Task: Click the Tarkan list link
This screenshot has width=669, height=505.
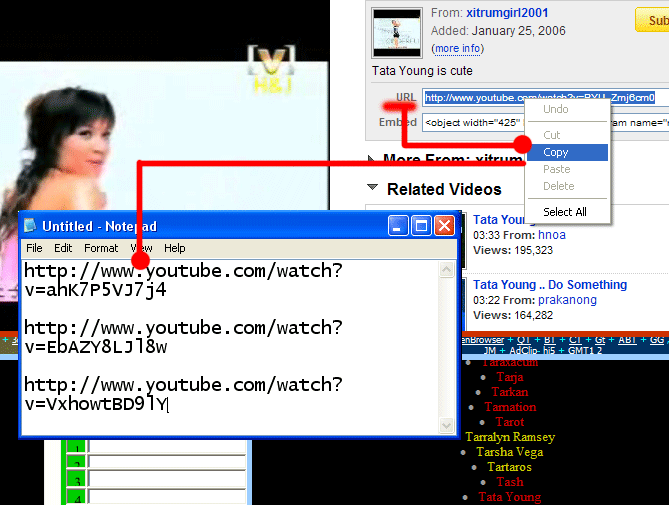Action: coord(510,392)
